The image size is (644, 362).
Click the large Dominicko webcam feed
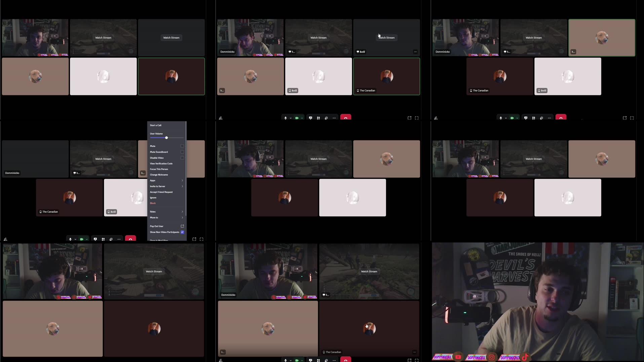(537, 302)
